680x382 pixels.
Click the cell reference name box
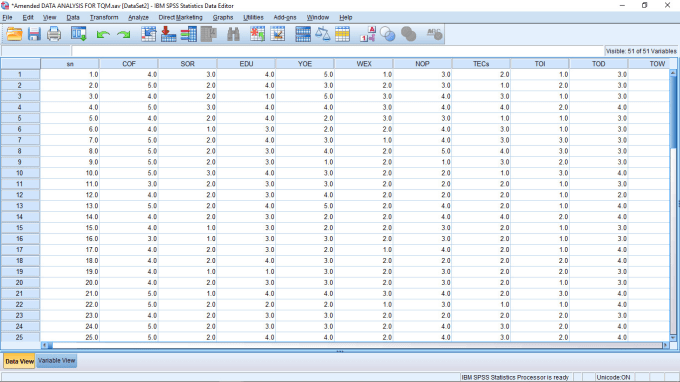click(36, 51)
